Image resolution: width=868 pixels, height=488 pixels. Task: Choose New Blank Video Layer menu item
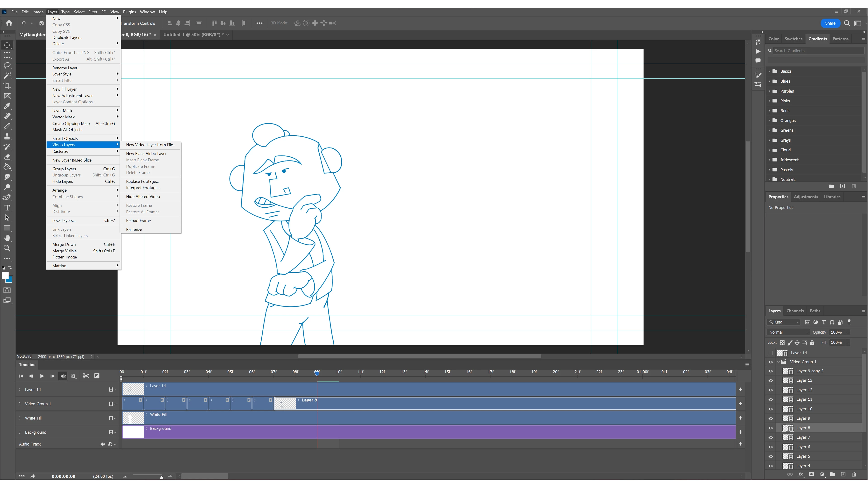(146, 153)
